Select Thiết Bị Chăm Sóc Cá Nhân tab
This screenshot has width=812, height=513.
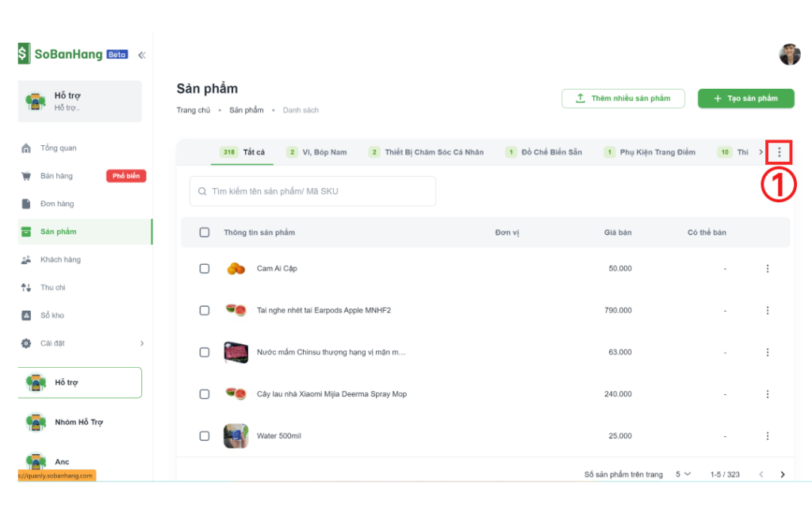[x=427, y=152]
